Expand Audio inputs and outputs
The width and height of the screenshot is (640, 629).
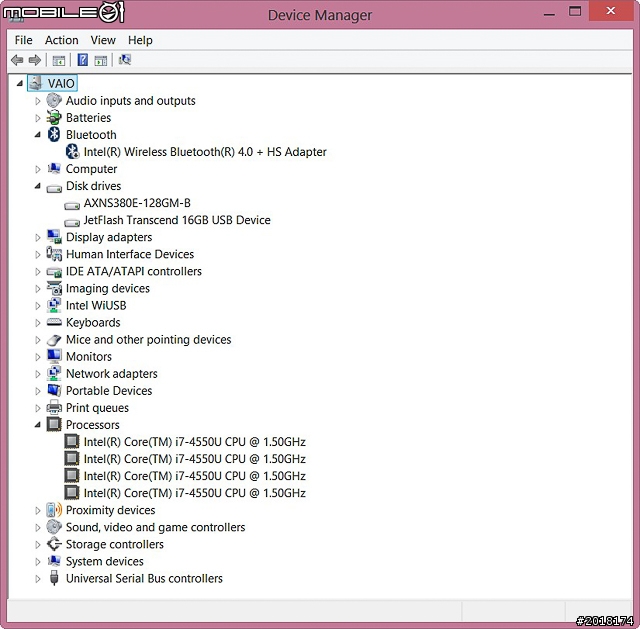[x=38, y=101]
